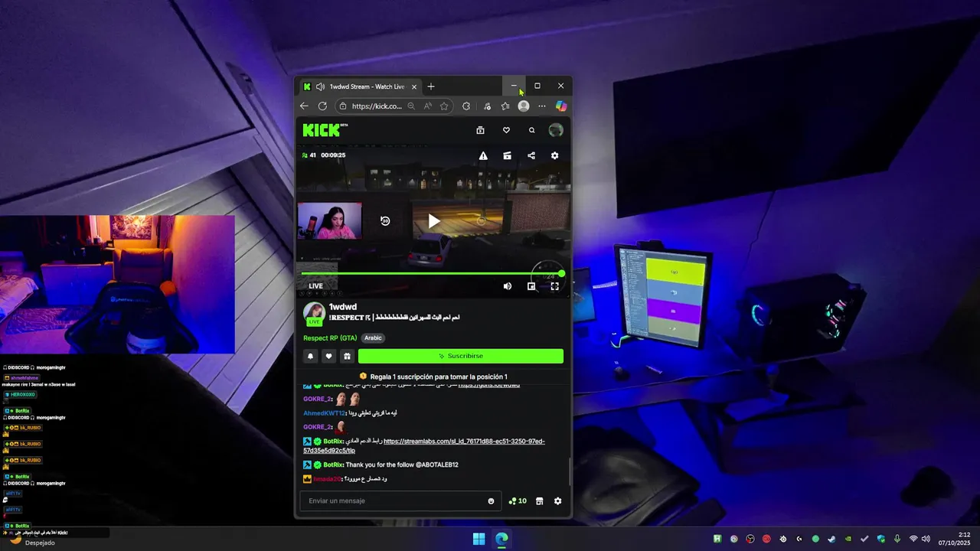Open the Favorites list icon

(505, 106)
